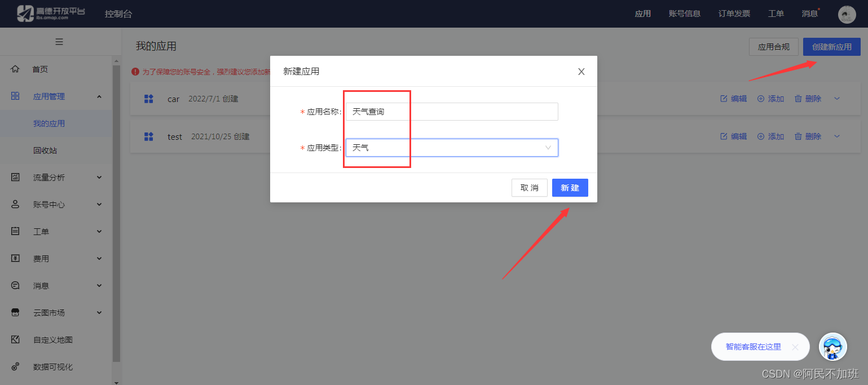The width and height of the screenshot is (868, 385).
Task: Click the 账号中心 person icon
Action: 15,204
